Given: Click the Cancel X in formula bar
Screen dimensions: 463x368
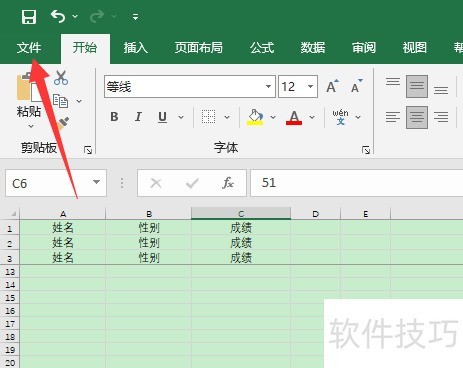Looking at the screenshot, I should pos(156,183).
